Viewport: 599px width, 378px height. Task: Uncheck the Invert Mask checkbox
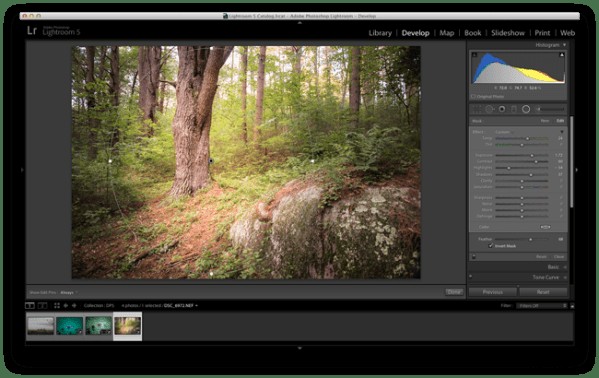[491, 246]
